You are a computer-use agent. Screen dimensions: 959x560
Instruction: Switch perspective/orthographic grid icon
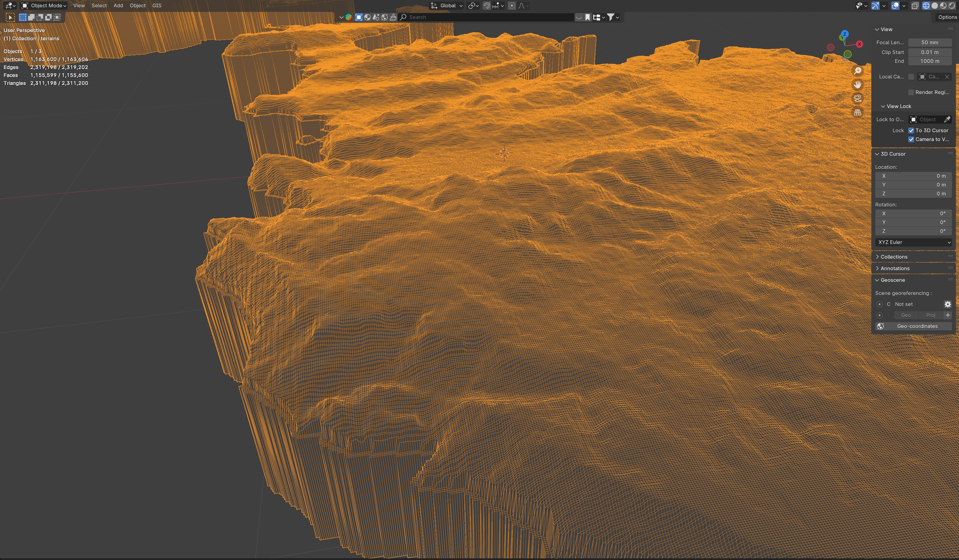click(x=857, y=112)
